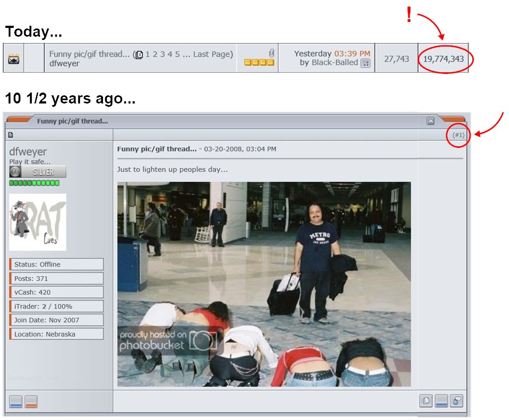Click the post document icon above dfweyer
The image size is (509, 420).
(10, 135)
